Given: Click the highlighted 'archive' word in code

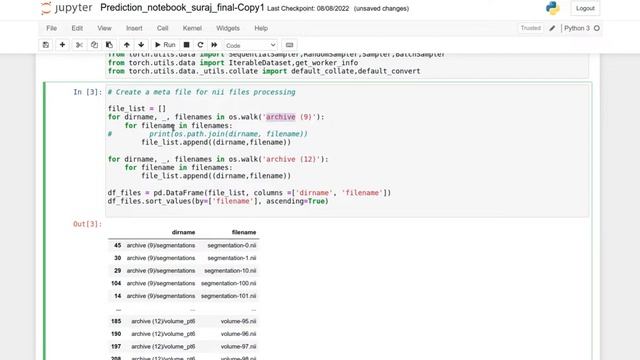Looking at the screenshot, I should coord(280,117).
